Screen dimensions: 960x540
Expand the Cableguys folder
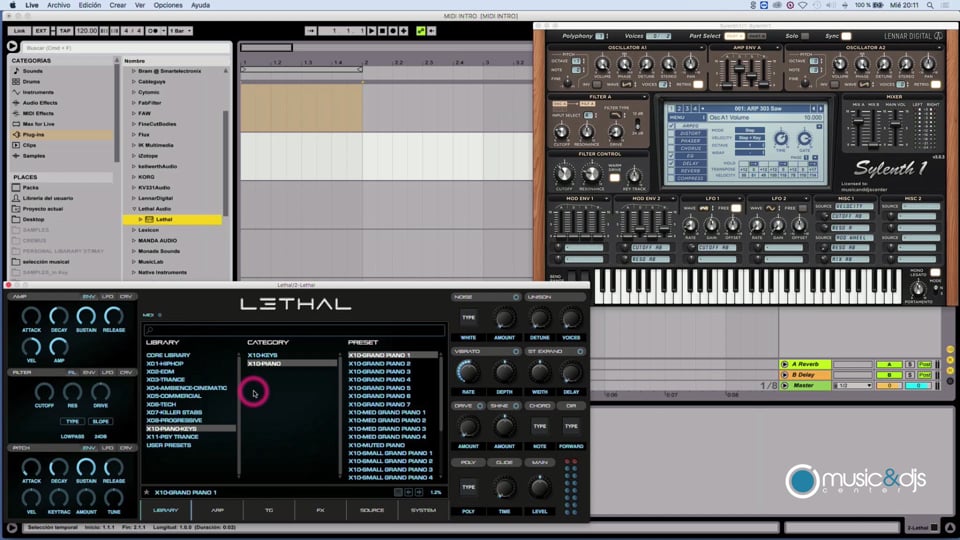[x=133, y=81]
